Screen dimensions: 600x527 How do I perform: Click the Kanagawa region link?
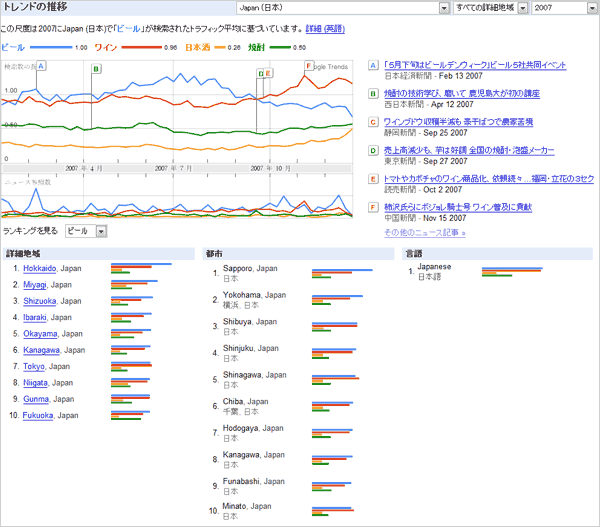[41, 350]
